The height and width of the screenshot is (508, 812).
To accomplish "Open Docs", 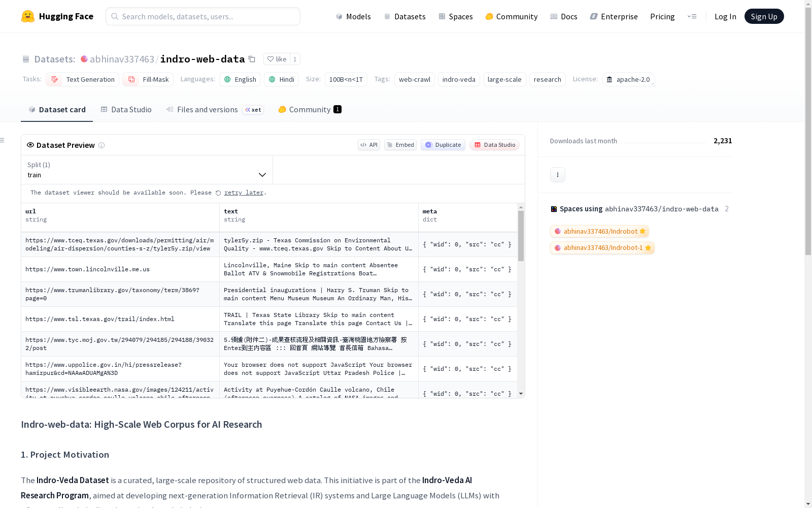I will pos(564,16).
